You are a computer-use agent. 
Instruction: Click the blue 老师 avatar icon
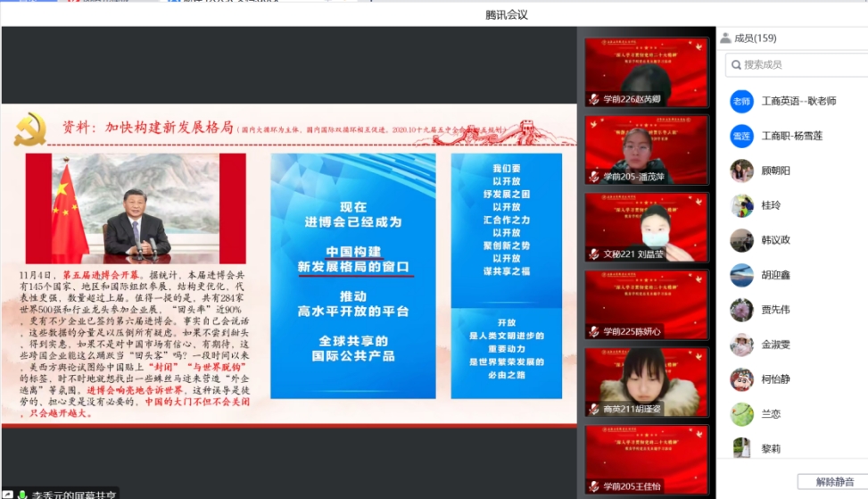coord(741,102)
